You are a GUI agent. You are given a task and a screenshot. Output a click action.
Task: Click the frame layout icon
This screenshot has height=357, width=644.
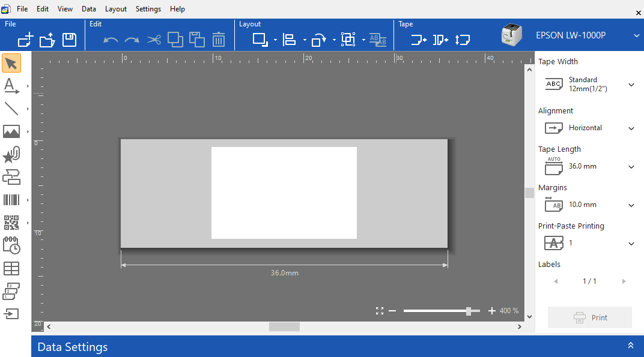260,40
